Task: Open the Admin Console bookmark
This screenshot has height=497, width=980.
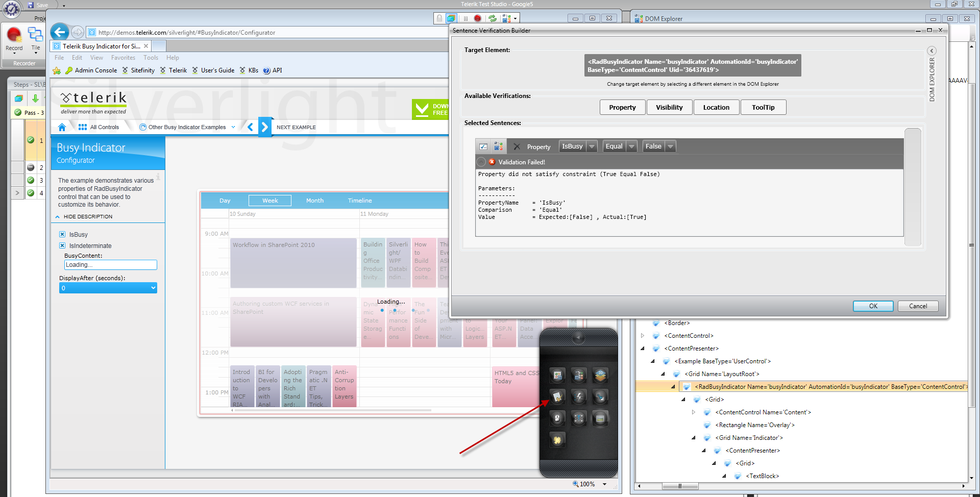Action: tap(91, 70)
